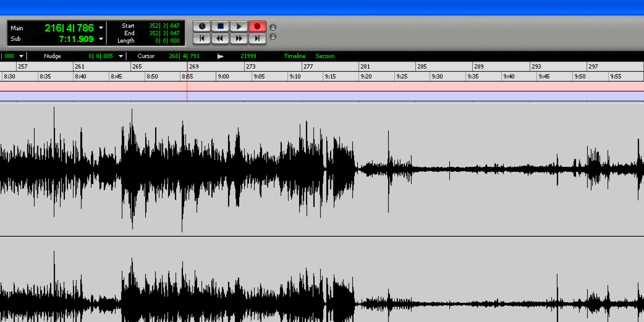Click the pink tempo ruler strip

322,86
